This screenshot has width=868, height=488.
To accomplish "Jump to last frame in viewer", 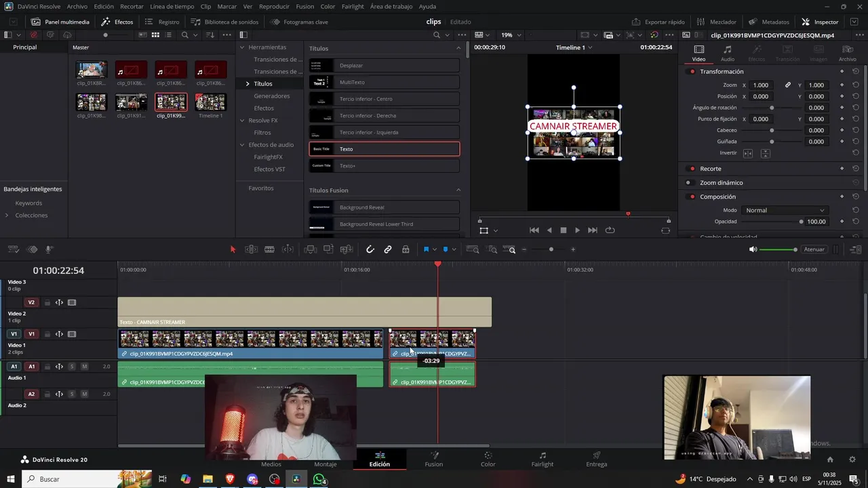I will pyautogui.click(x=593, y=230).
